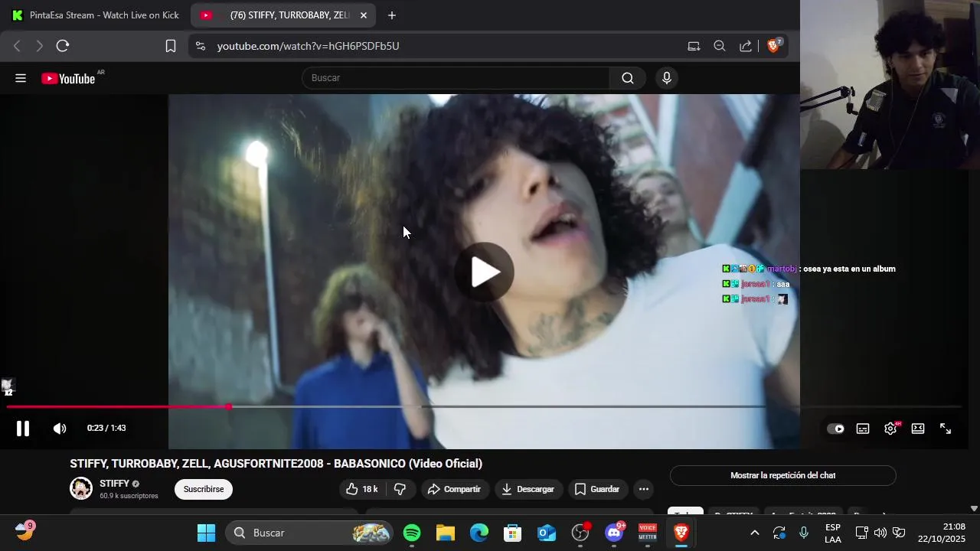
Task: Enter fullscreen mode
Action: coord(946,429)
